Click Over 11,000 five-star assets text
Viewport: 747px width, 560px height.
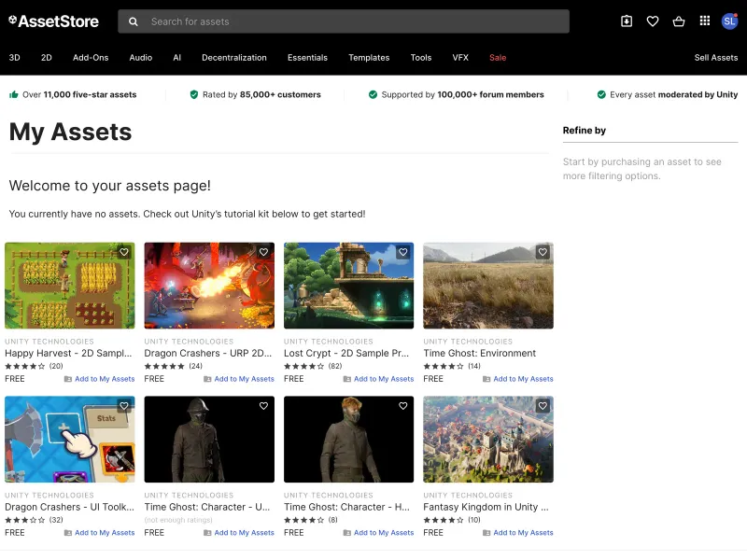[79, 95]
